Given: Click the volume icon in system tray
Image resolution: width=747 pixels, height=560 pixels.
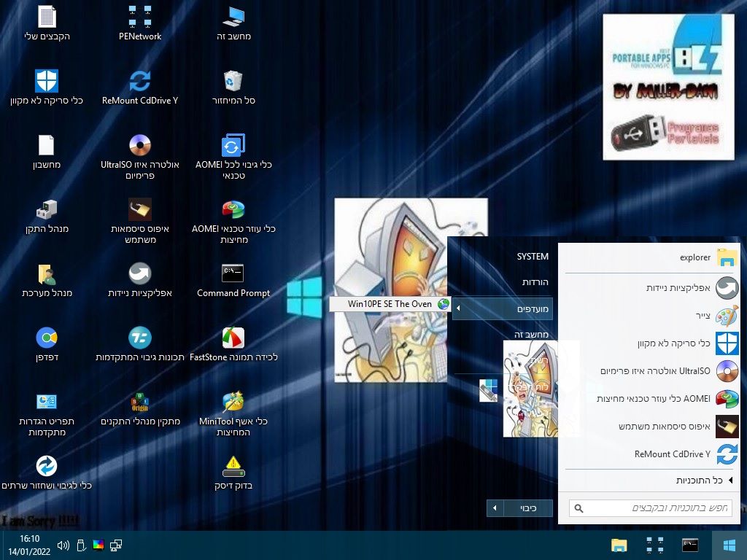Looking at the screenshot, I should click(63, 545).
